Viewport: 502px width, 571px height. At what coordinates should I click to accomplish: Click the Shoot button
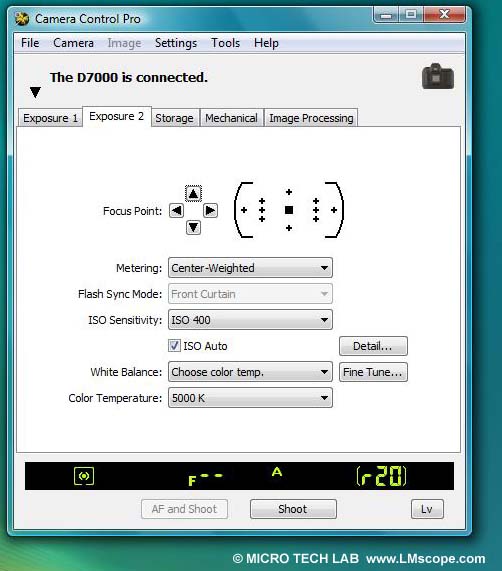(x=293, y=509)
